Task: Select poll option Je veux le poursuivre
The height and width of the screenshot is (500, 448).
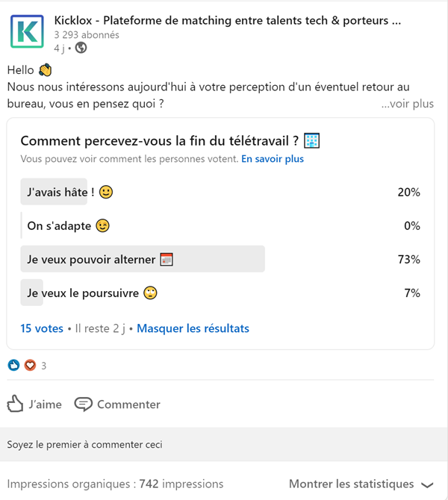Action: coord(220,293)
